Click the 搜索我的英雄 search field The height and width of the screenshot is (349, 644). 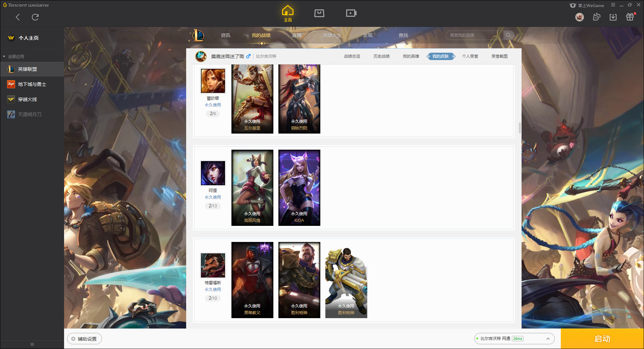[x=475, y=35]
